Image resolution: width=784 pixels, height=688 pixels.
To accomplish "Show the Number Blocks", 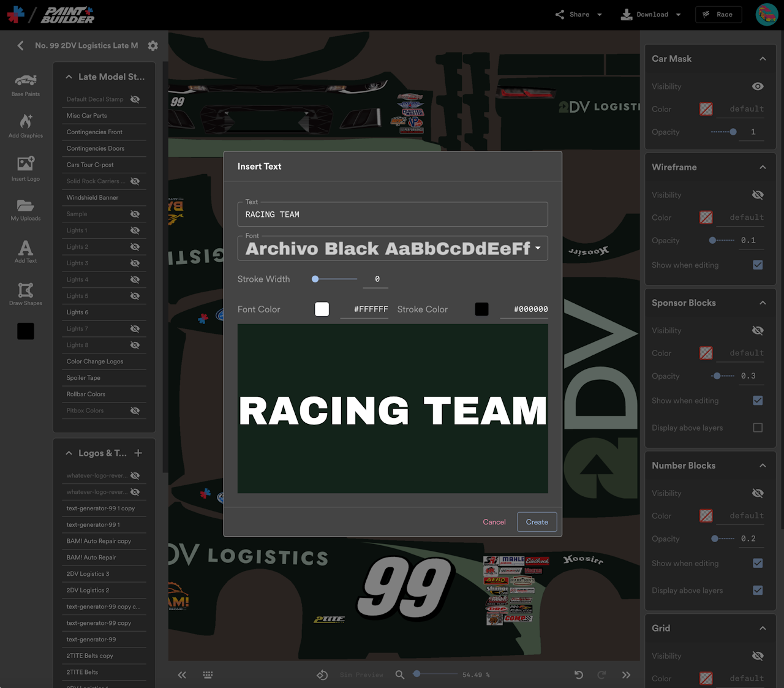I will 758,493.
